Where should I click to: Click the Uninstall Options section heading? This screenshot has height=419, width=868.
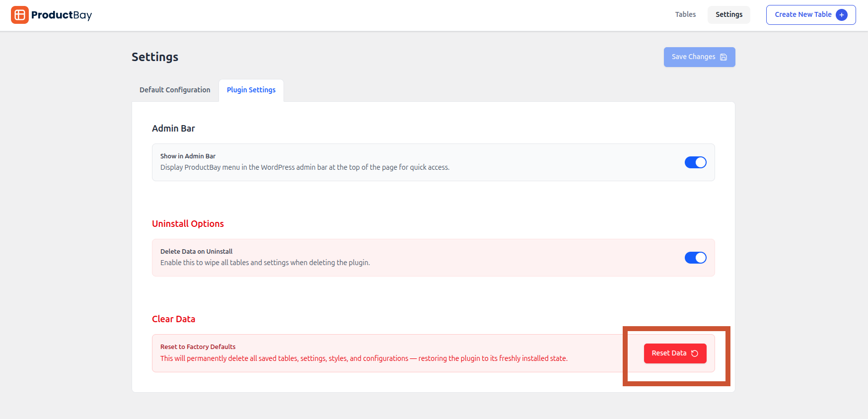pyautogui.click(x=188, y=224)
